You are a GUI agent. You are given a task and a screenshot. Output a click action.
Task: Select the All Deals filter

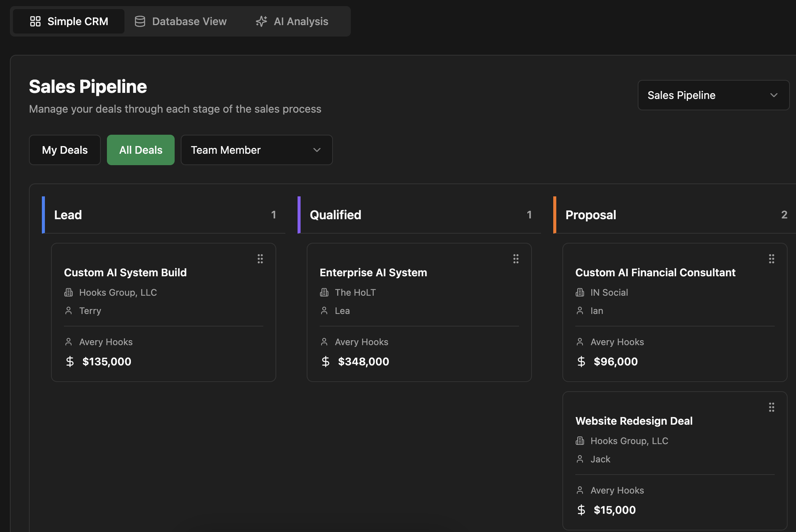point(141,150)
